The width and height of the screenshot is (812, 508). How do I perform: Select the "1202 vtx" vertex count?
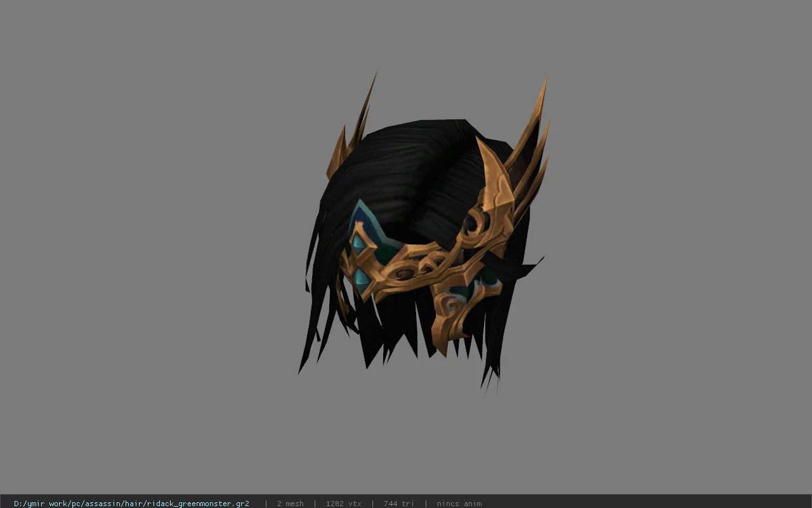pyautogui.click(x=344, y=504)
